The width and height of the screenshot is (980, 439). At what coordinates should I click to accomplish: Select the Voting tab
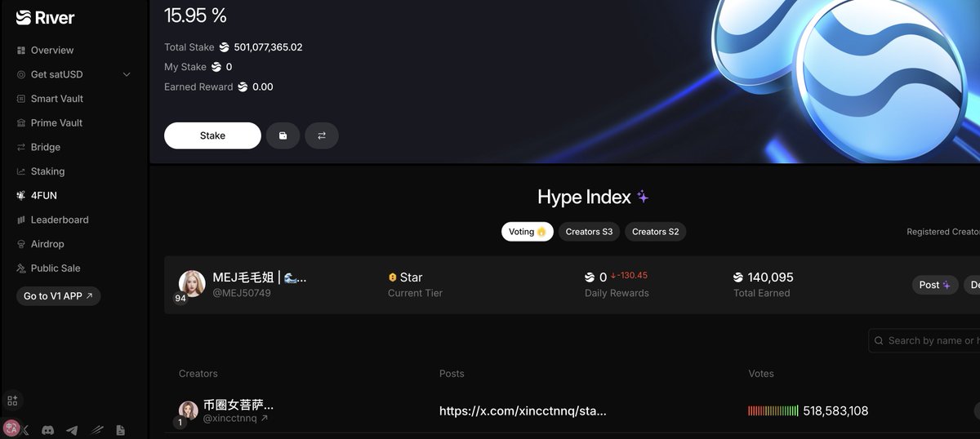point(527,232)
